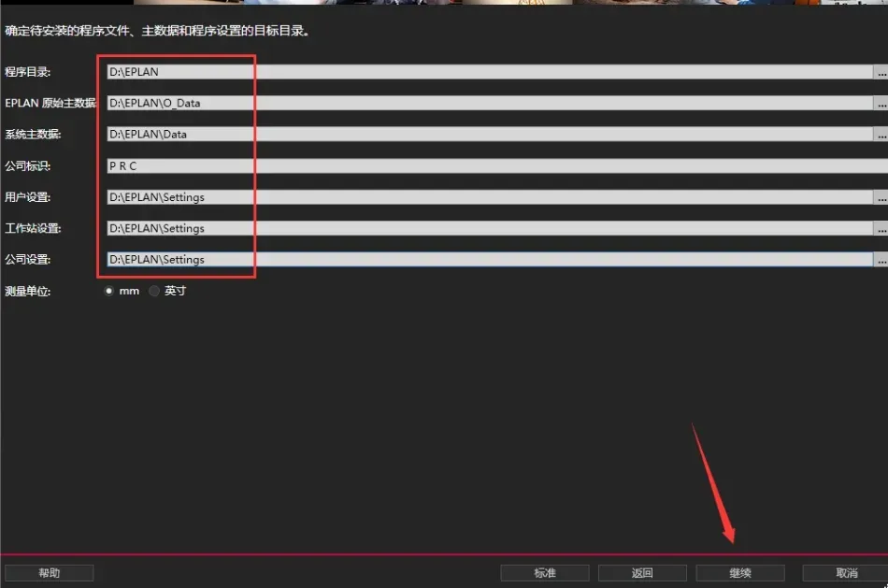The width and height of the screenshot is (888, 588).
Task: Click the 测量单位 label
Action: coord(28,291)
